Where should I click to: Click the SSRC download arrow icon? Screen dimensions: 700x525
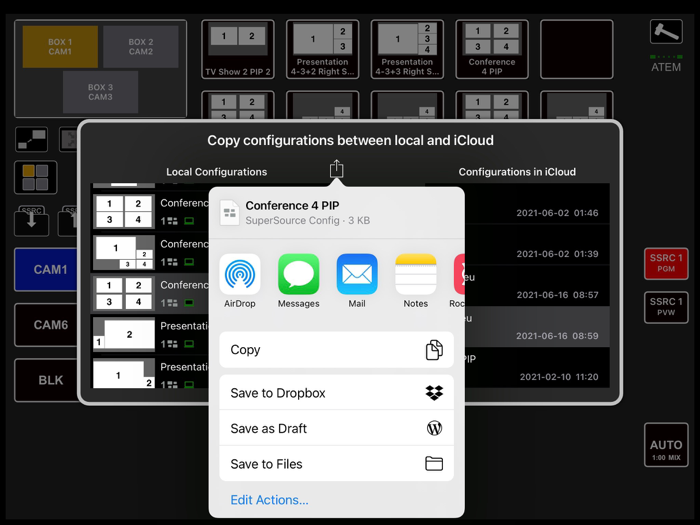[x=31, y=220]
